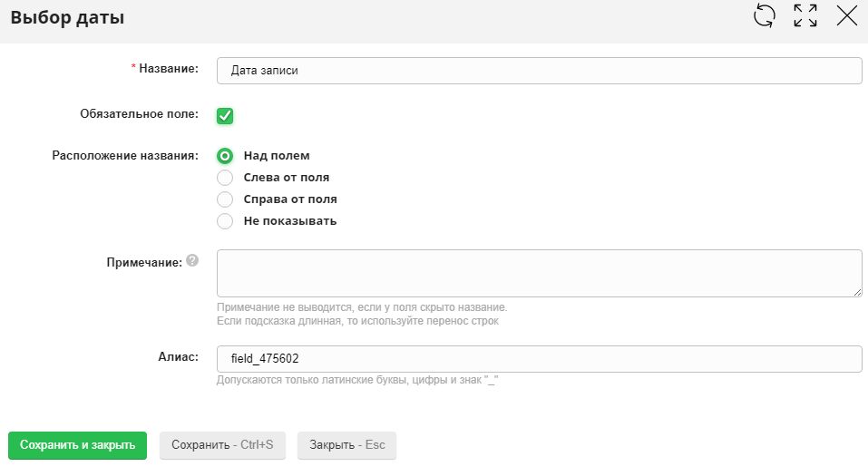
Task: Toggle the Обязательное поле checkbox
Action: click(225, 115)
